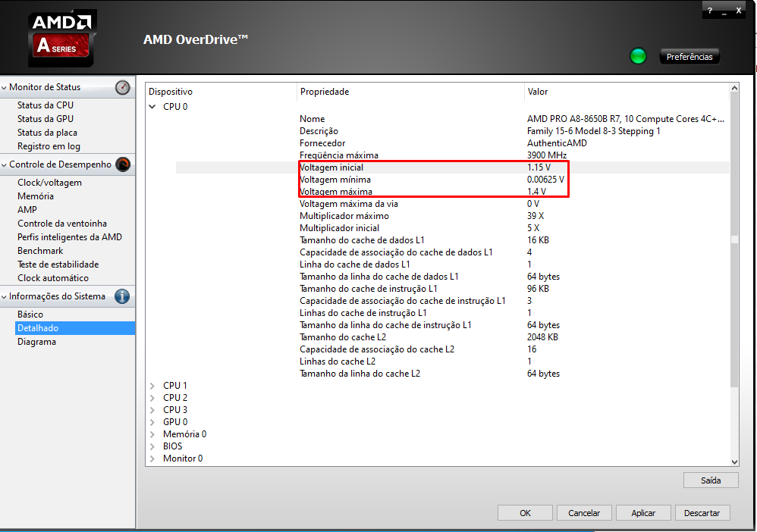Go to Clock/voltagem settings
Viewport: 757px width, 532px height.
(x=50, y=183)
